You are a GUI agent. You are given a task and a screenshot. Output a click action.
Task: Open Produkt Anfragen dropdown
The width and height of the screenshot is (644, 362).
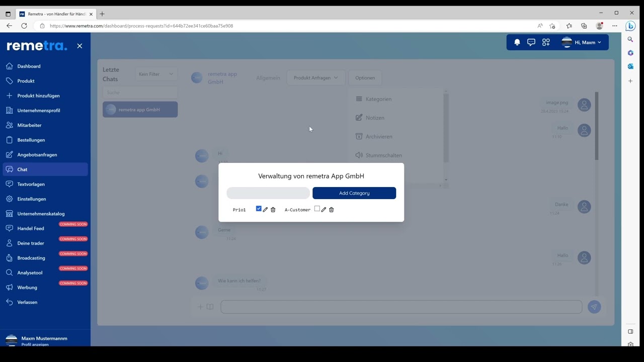coord(316,78)
